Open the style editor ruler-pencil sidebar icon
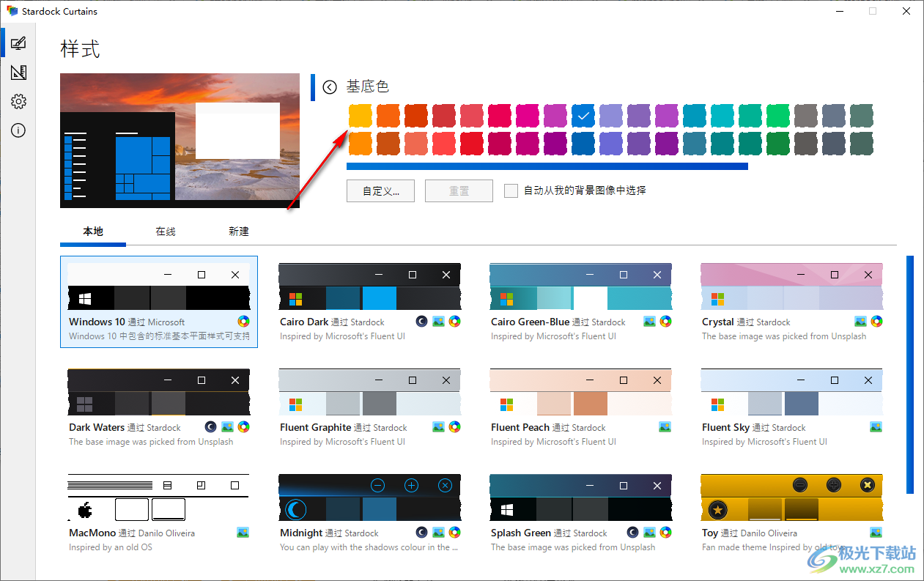Screen dimensions: 924x581 click(x=18, y=73)
